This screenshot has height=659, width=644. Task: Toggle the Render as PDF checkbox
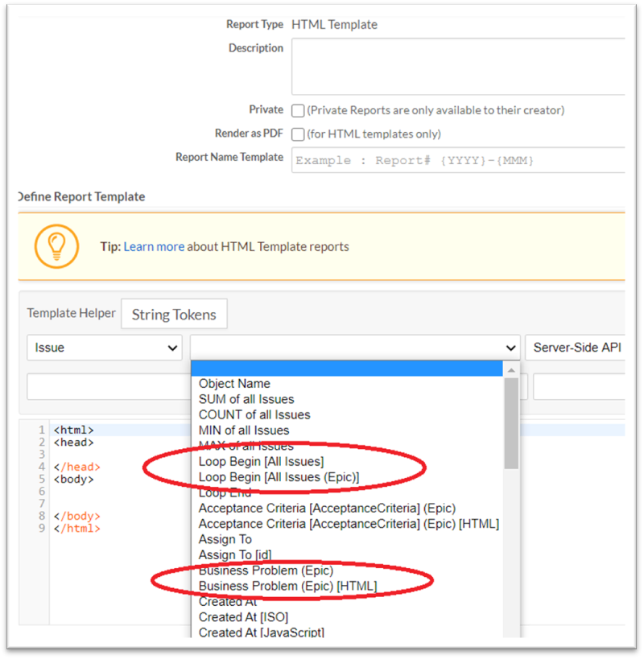pos(298,134)
